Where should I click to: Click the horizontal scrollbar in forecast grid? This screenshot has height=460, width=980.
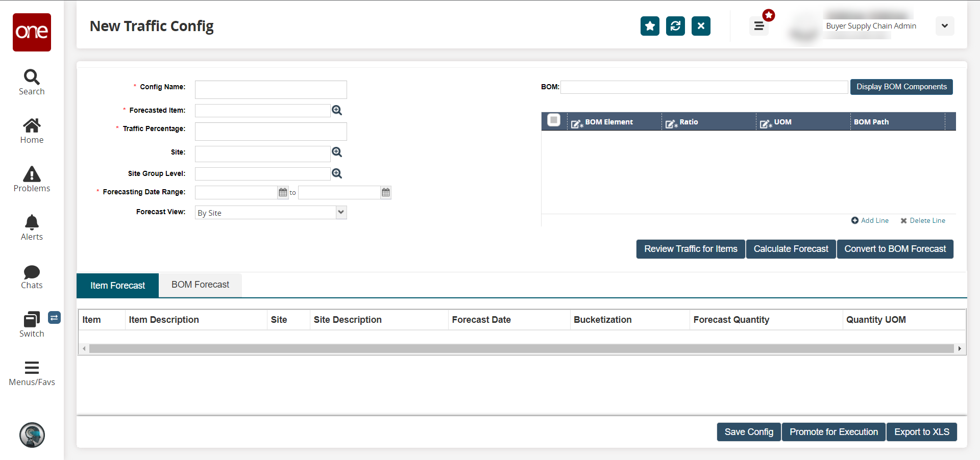[522, 349]
